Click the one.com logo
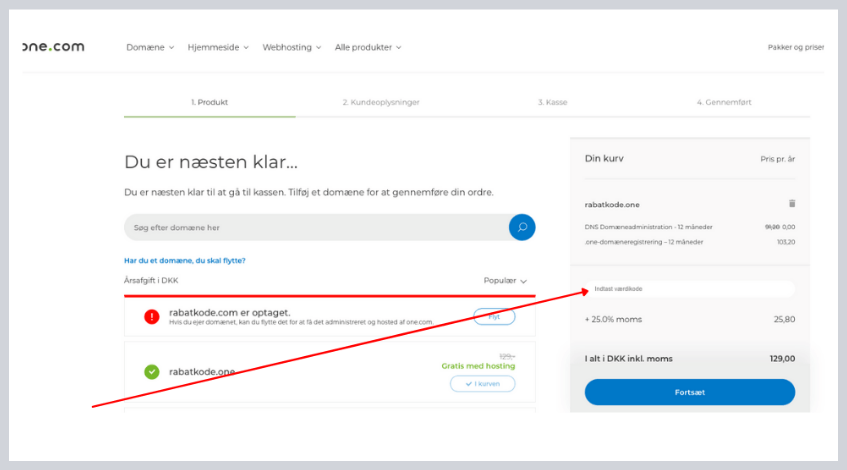847x470 pixels. pyautogui.click(x=54, y=47)
